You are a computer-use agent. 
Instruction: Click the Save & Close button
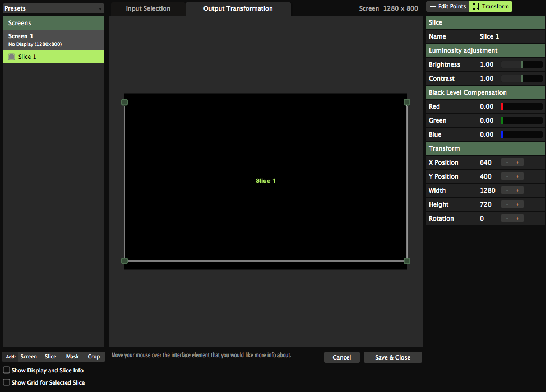393,357
